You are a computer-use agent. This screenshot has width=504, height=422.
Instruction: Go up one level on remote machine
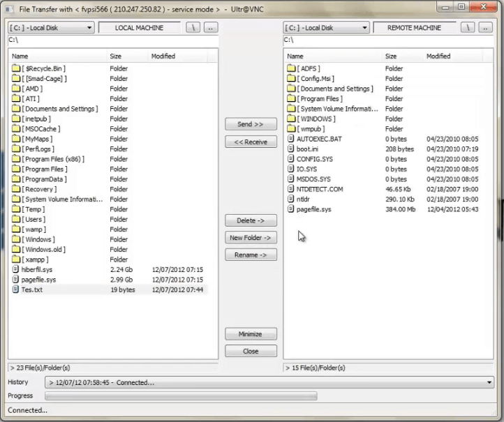pyautogui.click(x=486, y=28)
